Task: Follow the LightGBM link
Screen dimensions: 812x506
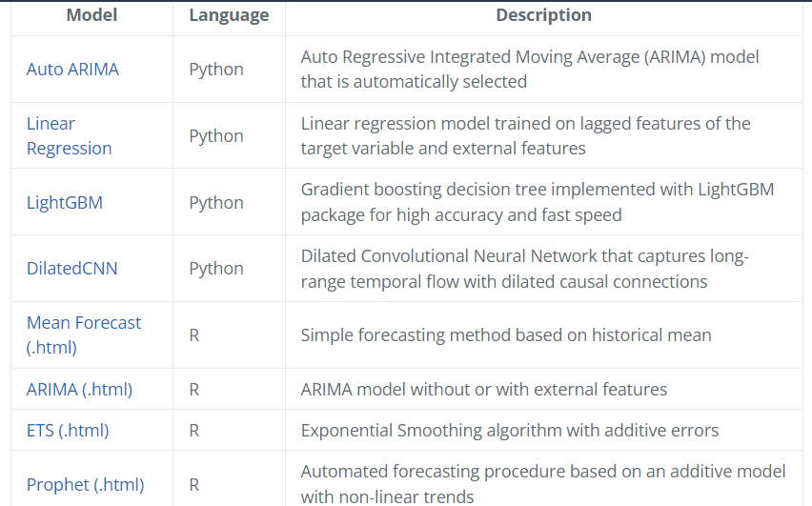Action: (x=64, y=202)
